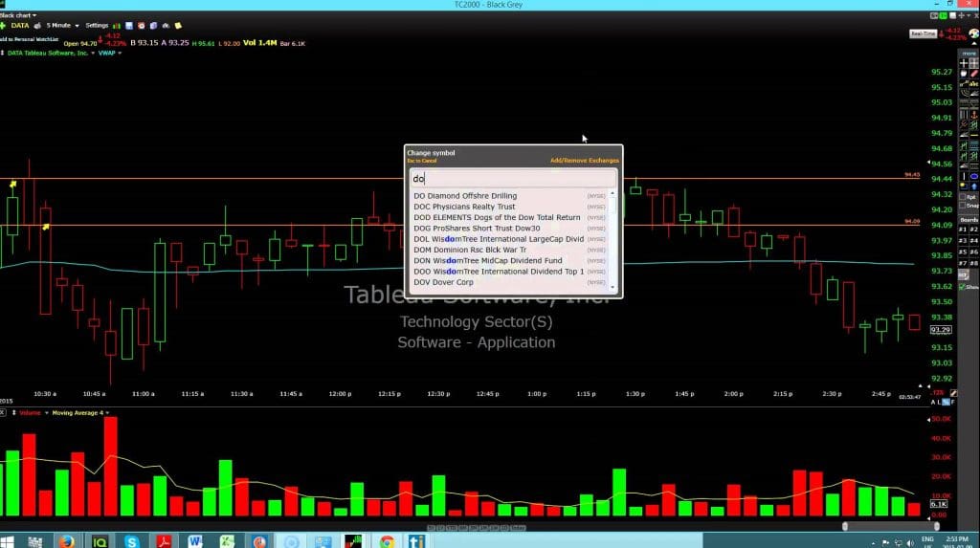This screenshot has width=980, height=548.
Task: Select the blue ellipse drawing tool
Action: coord(973,176)
